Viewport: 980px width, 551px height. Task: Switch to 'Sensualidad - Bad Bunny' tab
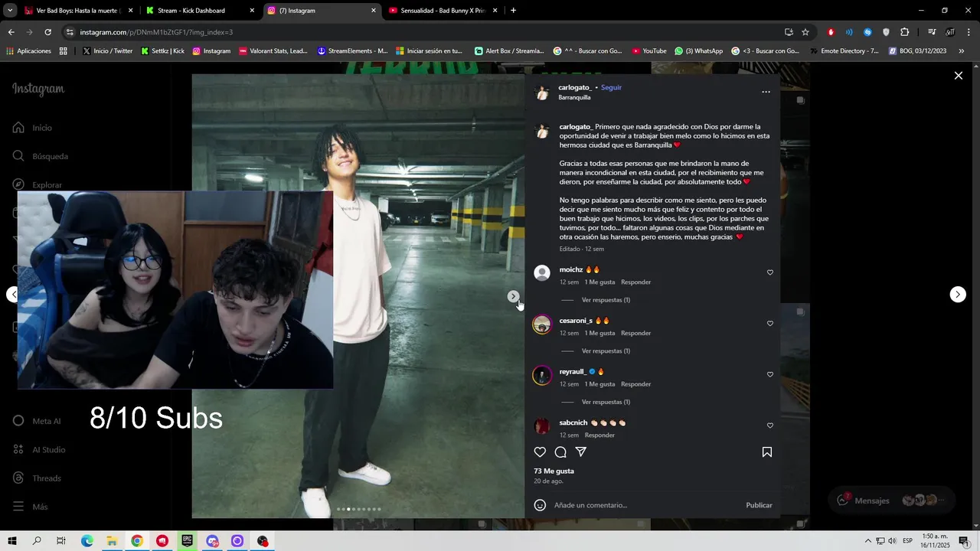443,11
